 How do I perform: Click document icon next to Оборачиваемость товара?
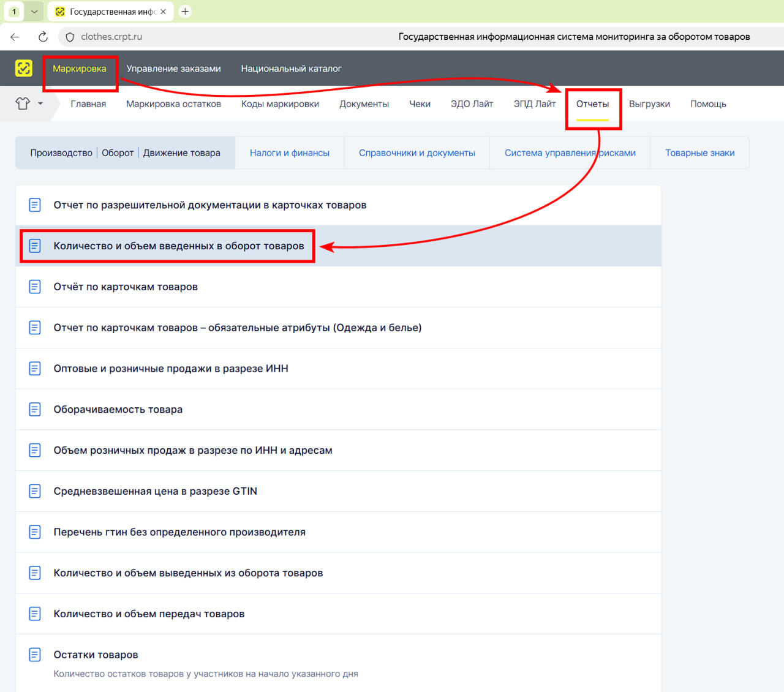(35, 409)
